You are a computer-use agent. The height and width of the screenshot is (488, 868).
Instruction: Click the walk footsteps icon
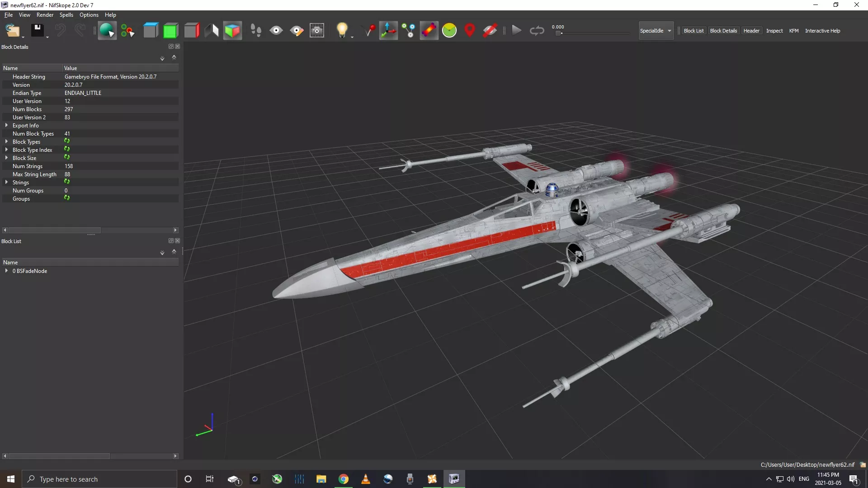[256, 31]
